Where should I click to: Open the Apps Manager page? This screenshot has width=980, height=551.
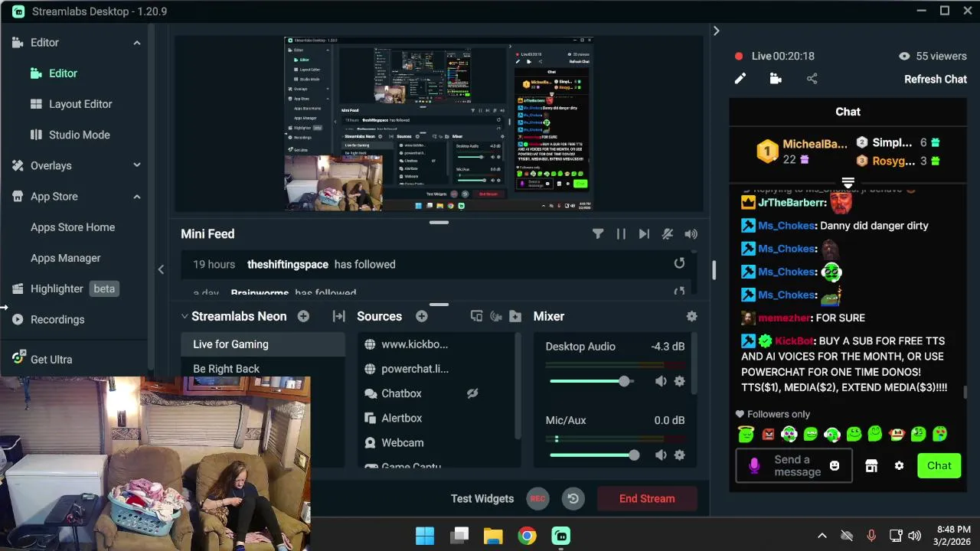click(x=66, y=258)
